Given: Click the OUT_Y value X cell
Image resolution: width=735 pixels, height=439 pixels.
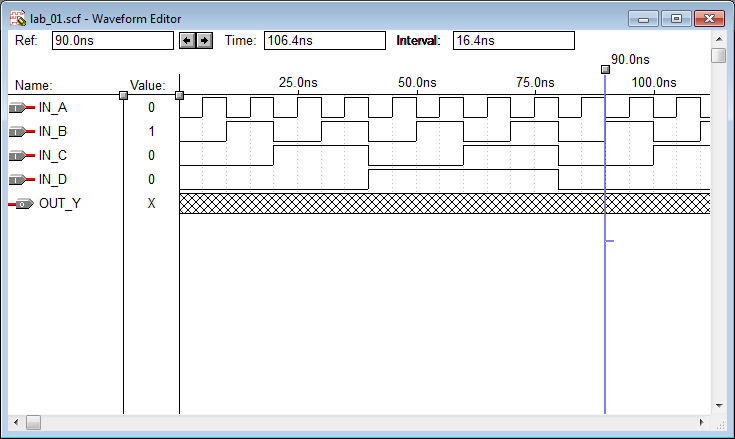Looking at the screenshot, I should click(151, 204).
